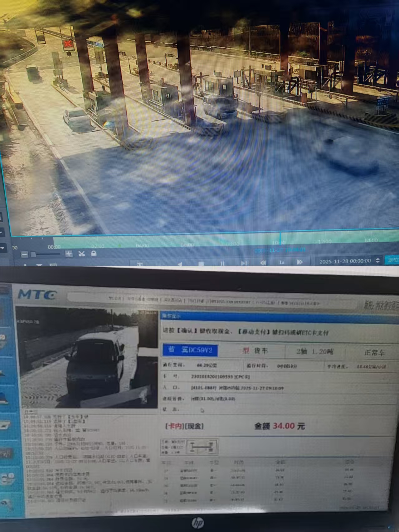
Task: Click the date-time stepper arrows
Action: click(378, 260)
